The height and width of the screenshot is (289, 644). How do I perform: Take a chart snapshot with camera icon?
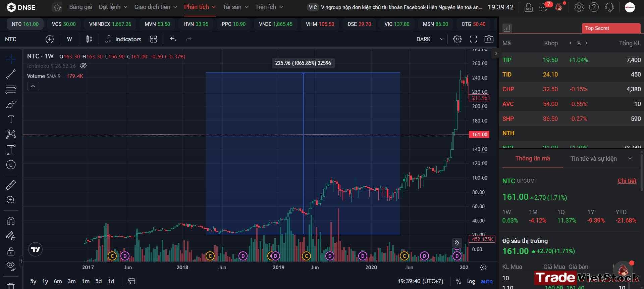point(489,39)
